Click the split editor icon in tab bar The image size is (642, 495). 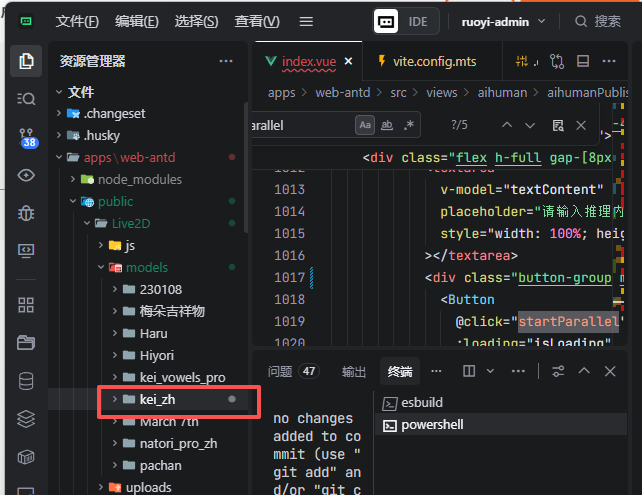tap(584, 62)
